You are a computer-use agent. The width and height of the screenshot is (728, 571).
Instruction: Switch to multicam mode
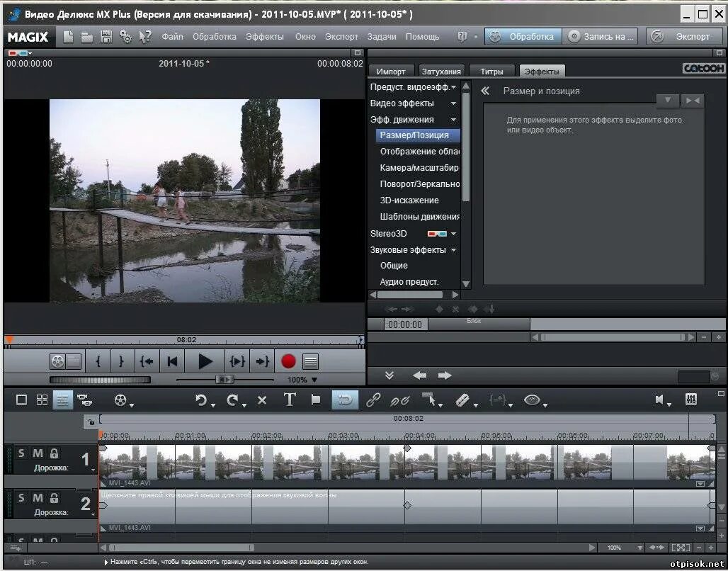point(84,400)
